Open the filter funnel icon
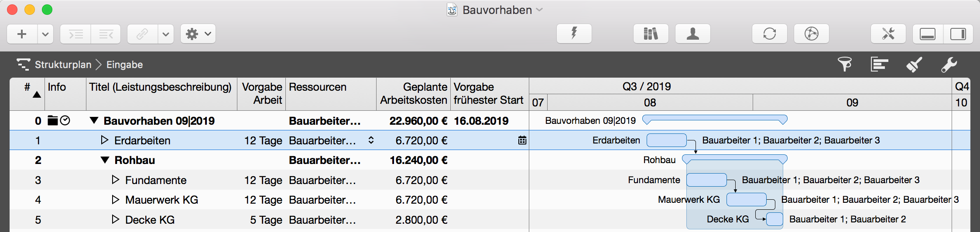This screenshot has height=232, width=980. coord(845,65)
